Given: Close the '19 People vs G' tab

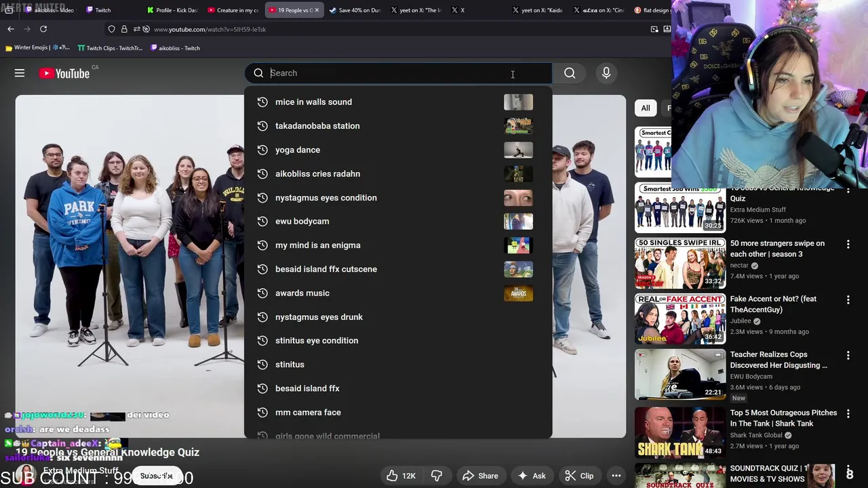Looking at the screenshot, I should coord(317,10).
